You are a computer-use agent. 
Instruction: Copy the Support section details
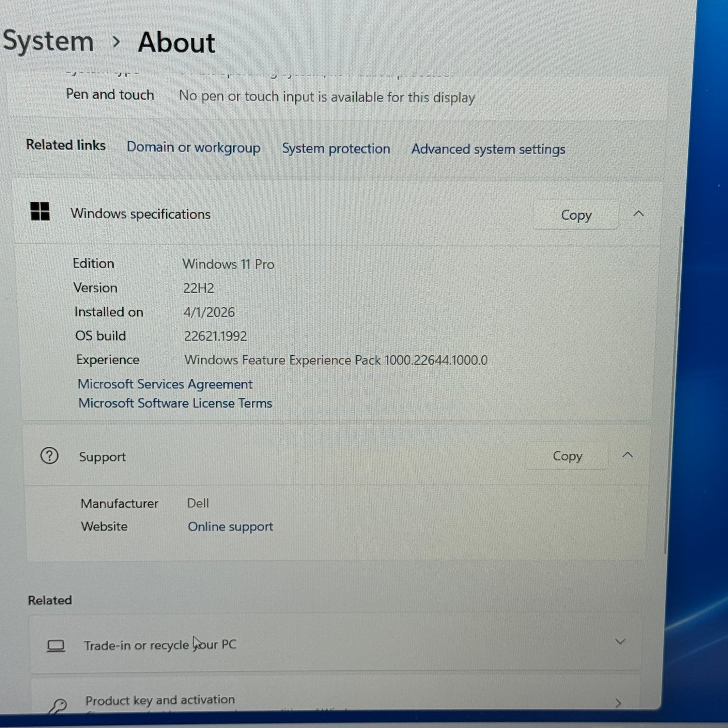coord(567,455)
